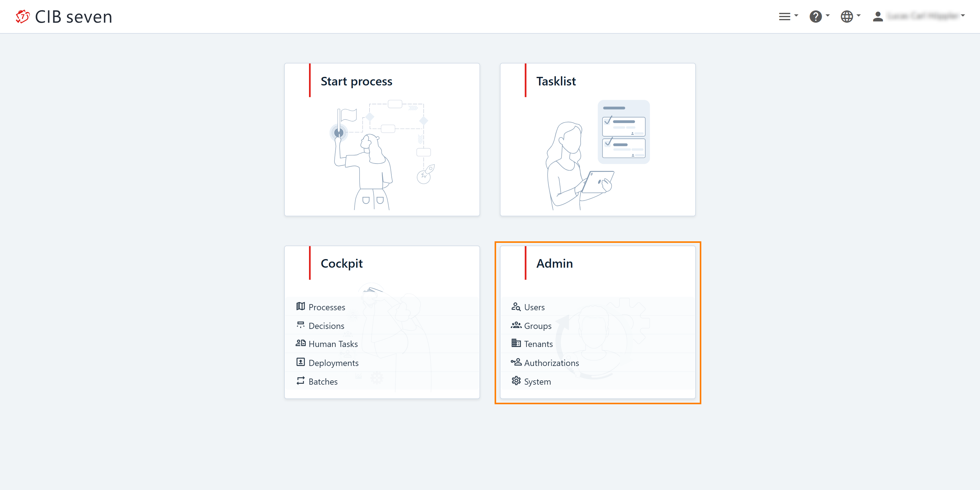Click the Deployments upload icon
This screenshot has height=490, width=980.
point(300,362)
